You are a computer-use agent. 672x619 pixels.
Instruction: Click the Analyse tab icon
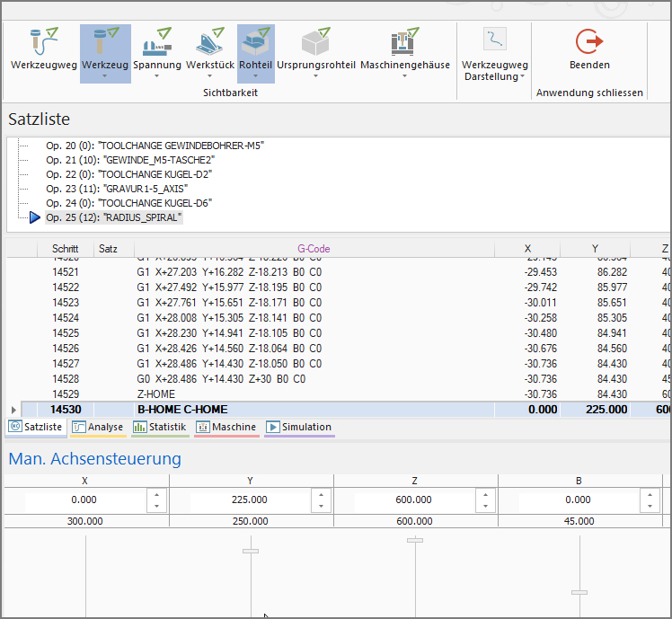pos(79,427)
